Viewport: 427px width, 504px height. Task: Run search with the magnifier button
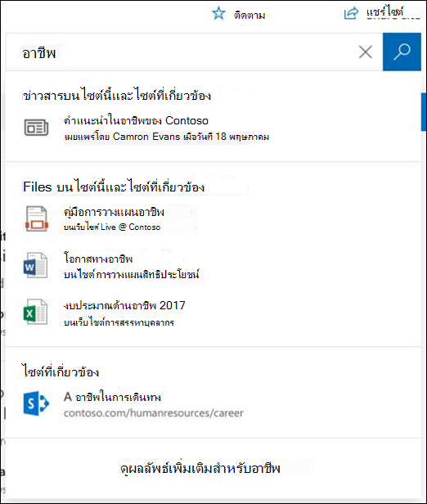tap(402, 52)
